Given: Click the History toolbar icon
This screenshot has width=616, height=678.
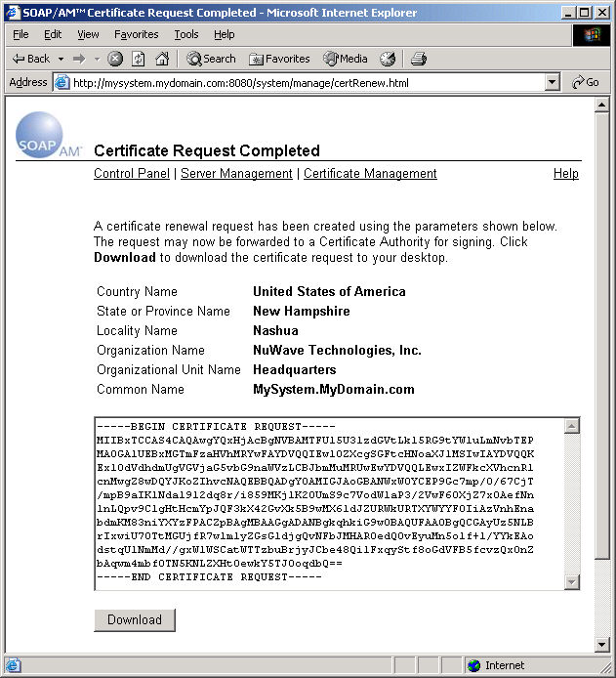Looking at the screenshot, I should pos(388,59).
